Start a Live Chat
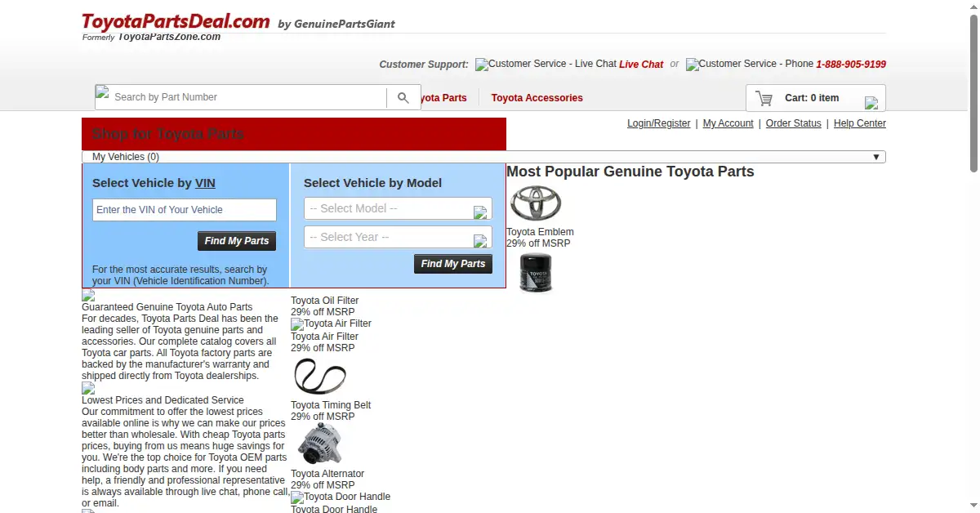 tap(641, 65)
